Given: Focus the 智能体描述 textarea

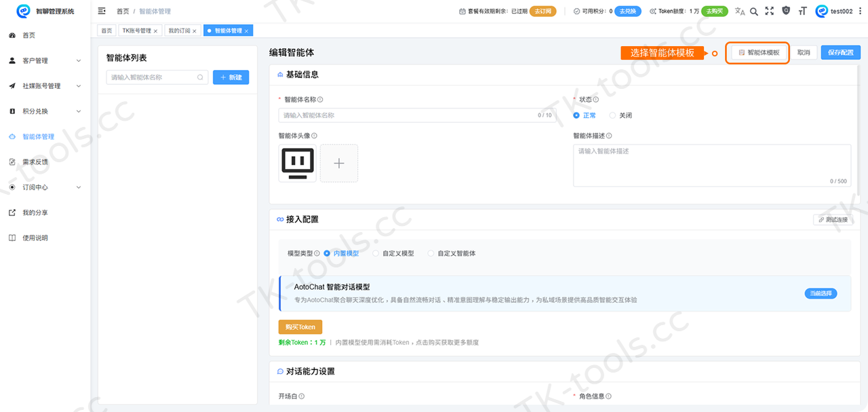Looking at the screenshot, I should [x=712, y=165].
